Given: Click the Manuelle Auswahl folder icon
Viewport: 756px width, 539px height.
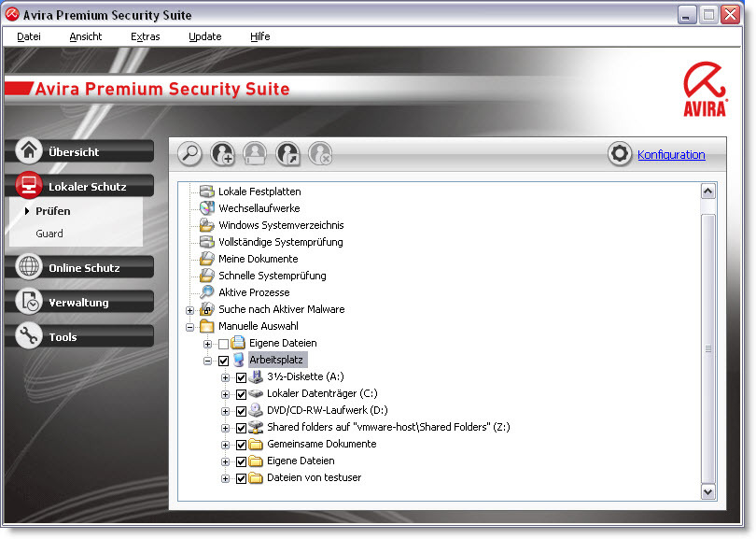Looking at the screenshot, I should coord(207,326).
